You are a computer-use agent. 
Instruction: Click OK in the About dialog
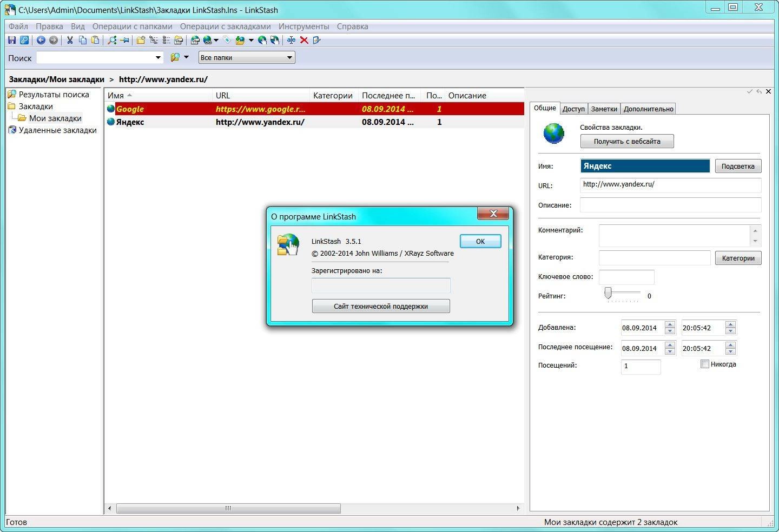coord(480,241)
